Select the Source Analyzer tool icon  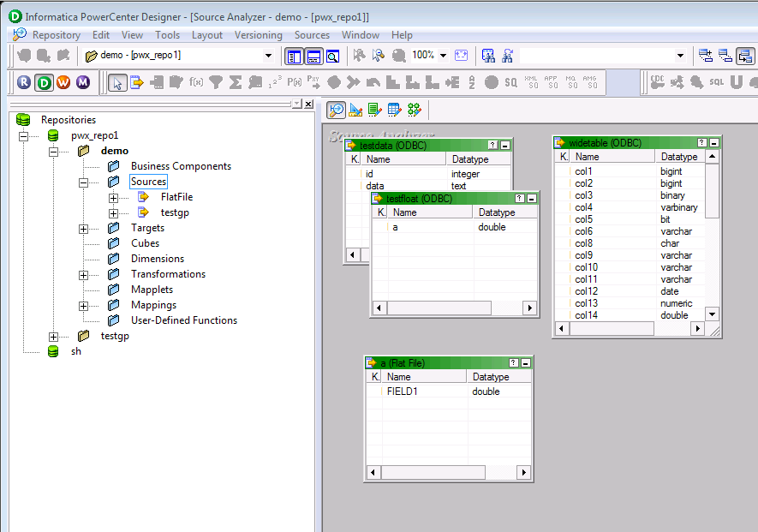(x=336, y=109)
